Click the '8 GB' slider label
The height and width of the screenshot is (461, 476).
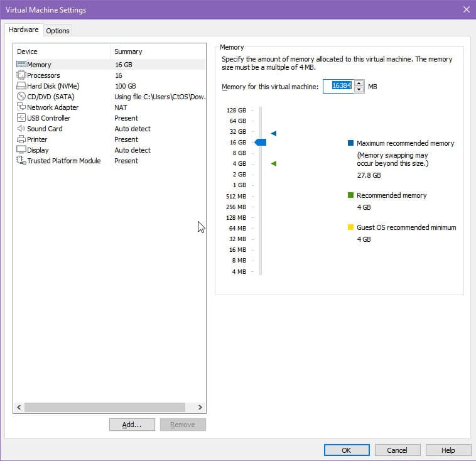coord(239,153)
